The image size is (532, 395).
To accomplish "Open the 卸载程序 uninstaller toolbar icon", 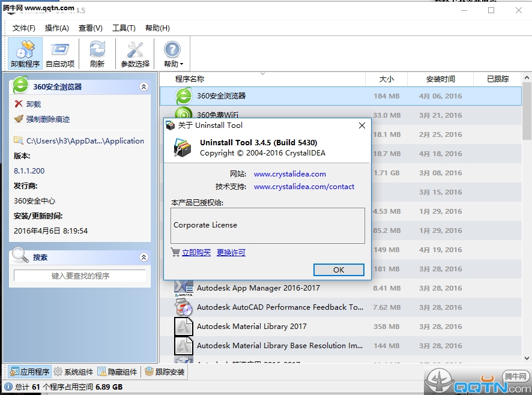I will pos(25,53).
